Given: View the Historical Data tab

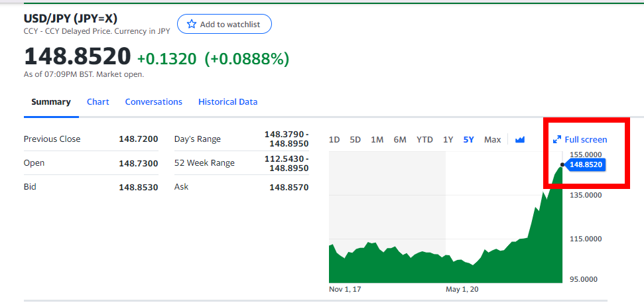Looking at the screenshot, I should click(x=228, y=102).
